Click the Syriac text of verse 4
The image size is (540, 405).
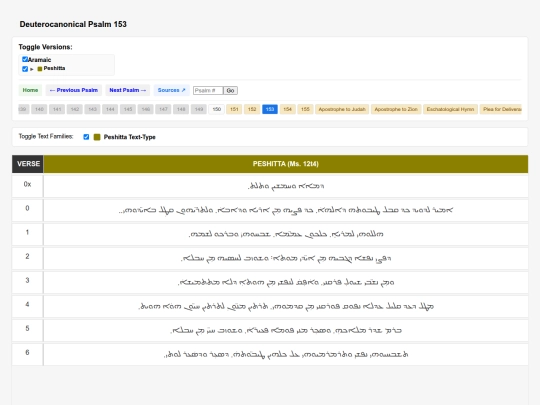pyautogui.click(x=285, y=306)
